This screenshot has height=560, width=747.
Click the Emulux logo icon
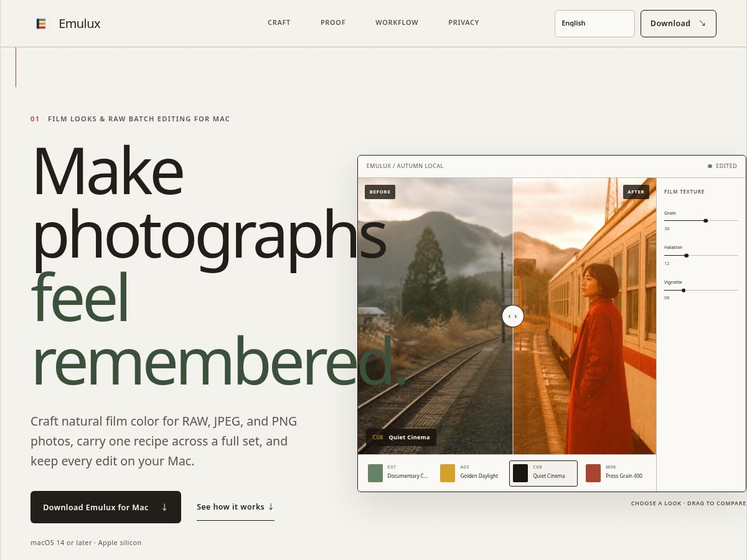click(x=41, y=24)
